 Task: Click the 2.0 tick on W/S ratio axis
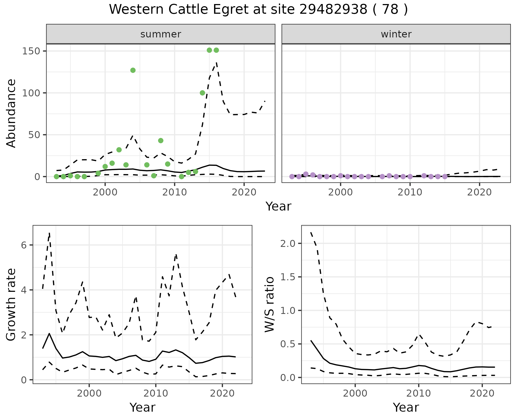click(288, 243)
